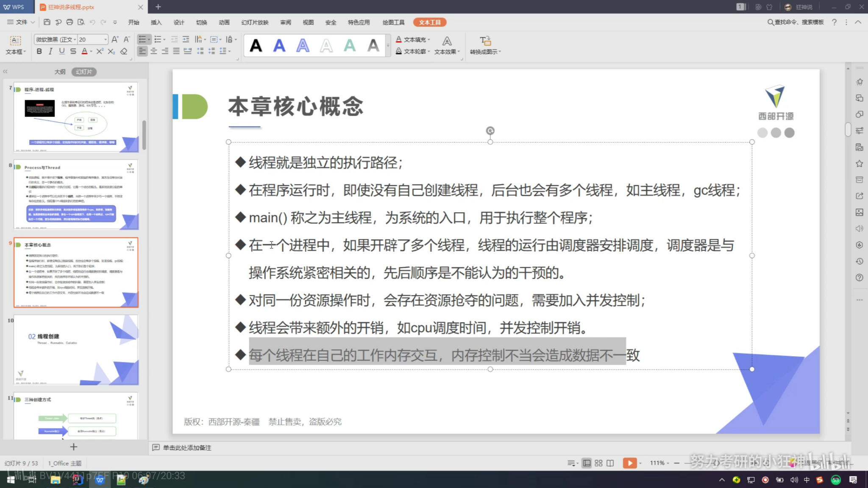Apply superscript to text
This screenshot has height=488, width=868.
click(x=100, y=51)
